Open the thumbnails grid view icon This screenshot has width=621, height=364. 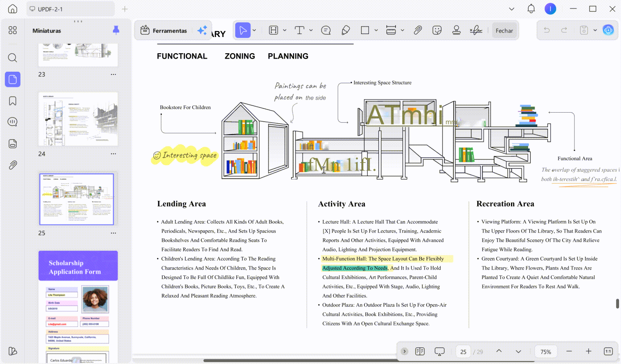(13, 30)
